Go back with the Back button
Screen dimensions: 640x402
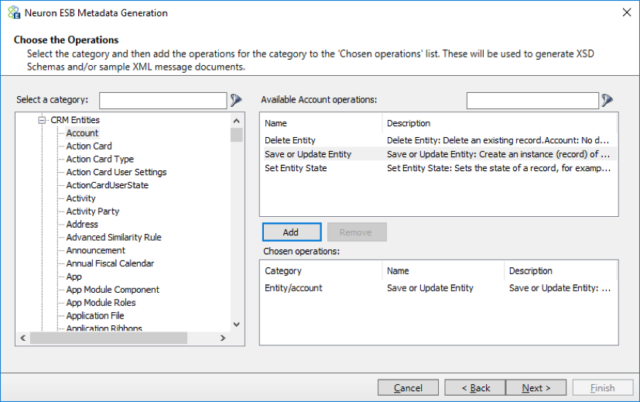(475, 388)
